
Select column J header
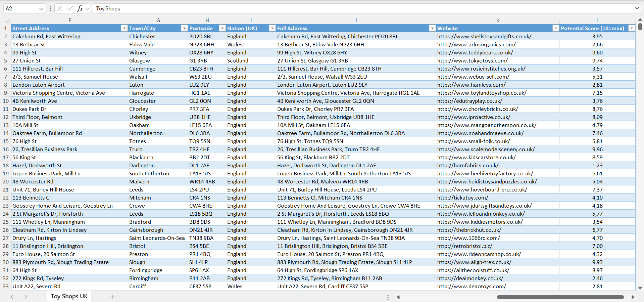[x=356, y=20]
